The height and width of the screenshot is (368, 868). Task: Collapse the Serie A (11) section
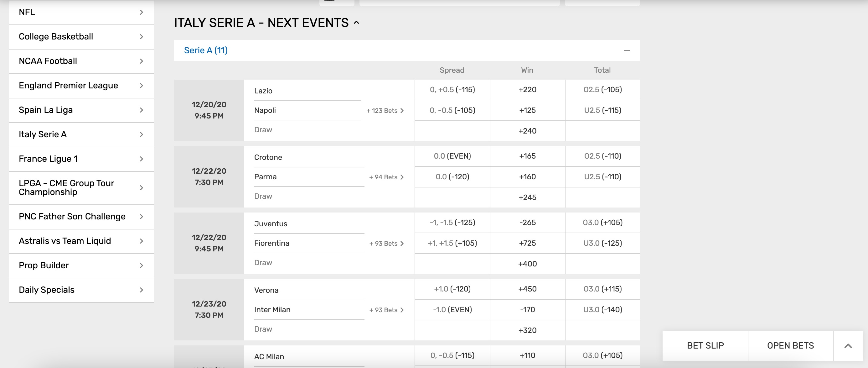(626, 50)
